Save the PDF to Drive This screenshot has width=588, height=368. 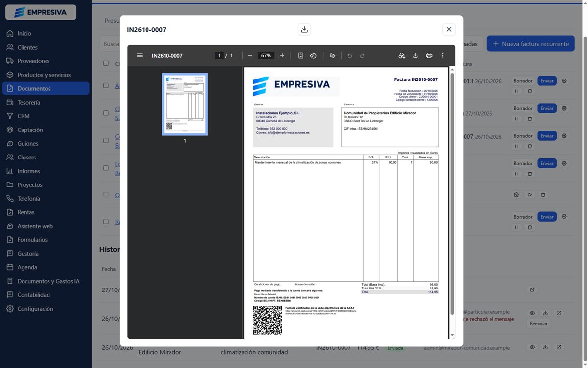tap(402, 55)
